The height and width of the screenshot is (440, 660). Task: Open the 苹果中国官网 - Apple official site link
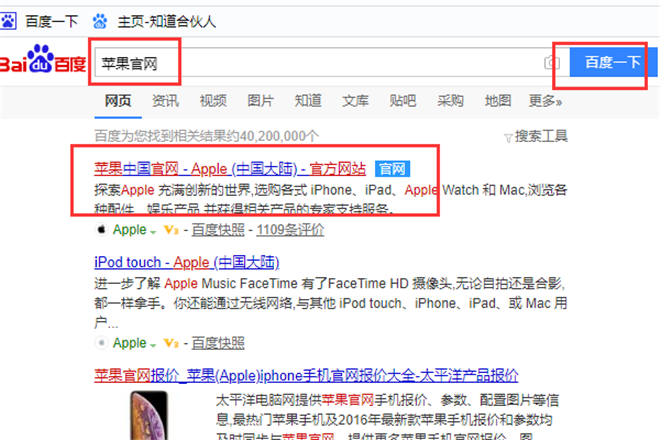coord(230,169)
